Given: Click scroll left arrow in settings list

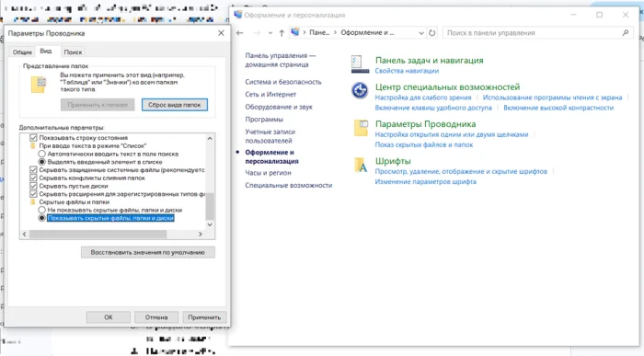Looking at the screenshot, I should (x=24, y=234).
